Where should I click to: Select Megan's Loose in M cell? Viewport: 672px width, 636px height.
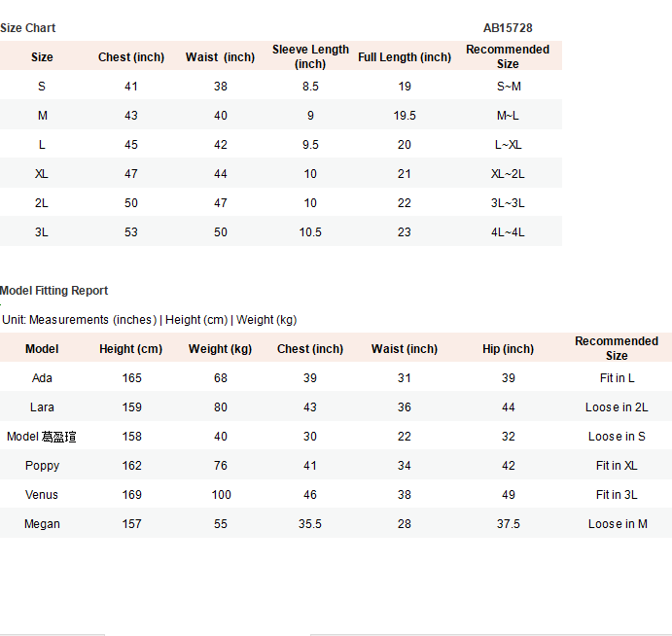[618, 524]
